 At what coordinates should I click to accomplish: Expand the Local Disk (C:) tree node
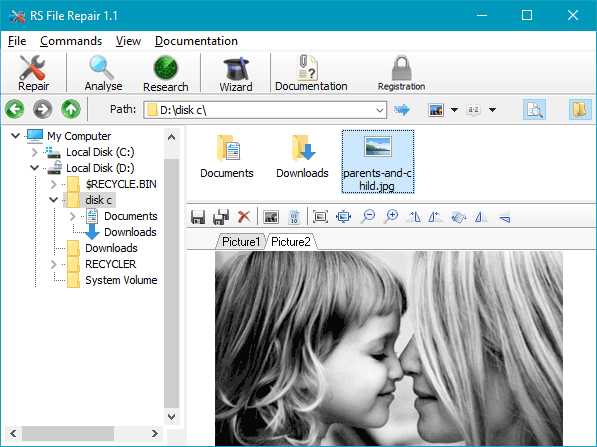pos(34,152)
